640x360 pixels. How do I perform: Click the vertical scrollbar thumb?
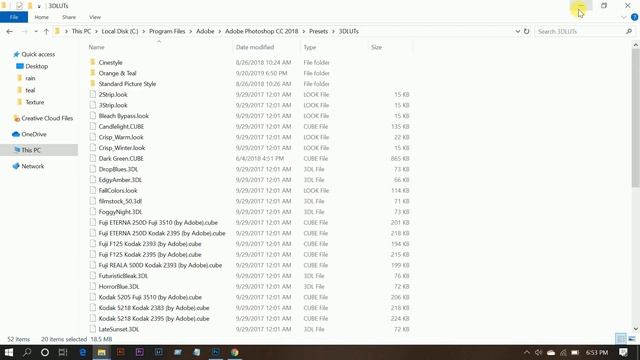pyautogui.click(x=636, y=118)
